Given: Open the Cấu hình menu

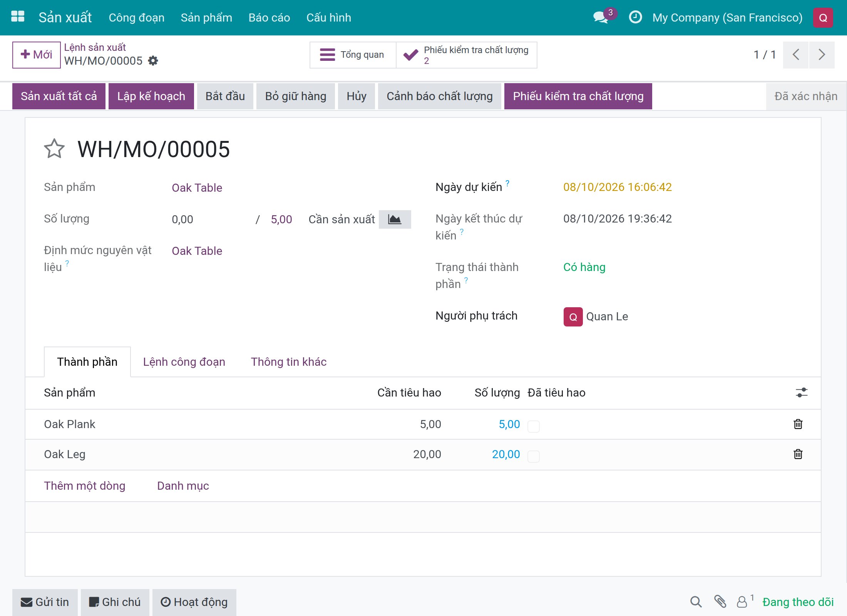Looking at the screenshot, I should click(329, 17).
